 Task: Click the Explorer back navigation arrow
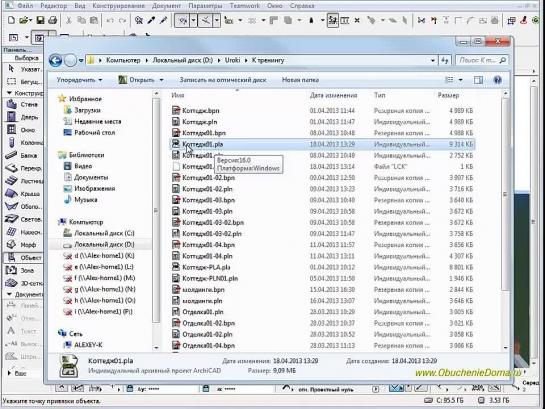tap(56, 60)
